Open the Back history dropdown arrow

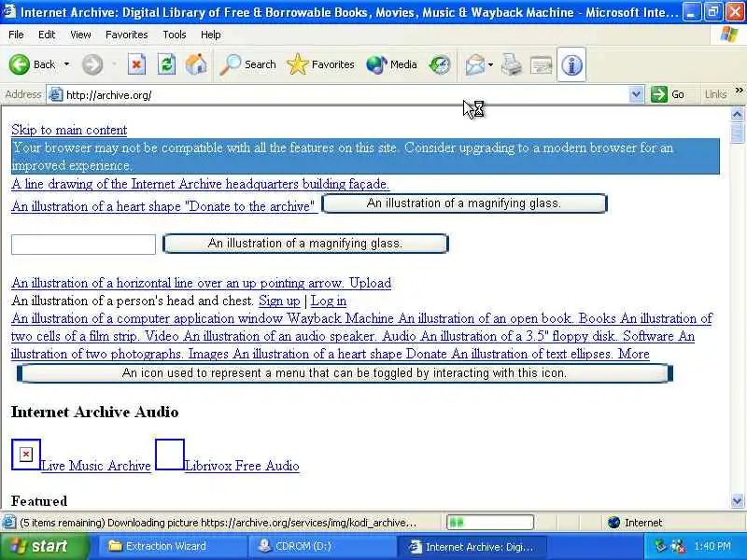coord(66,64)
